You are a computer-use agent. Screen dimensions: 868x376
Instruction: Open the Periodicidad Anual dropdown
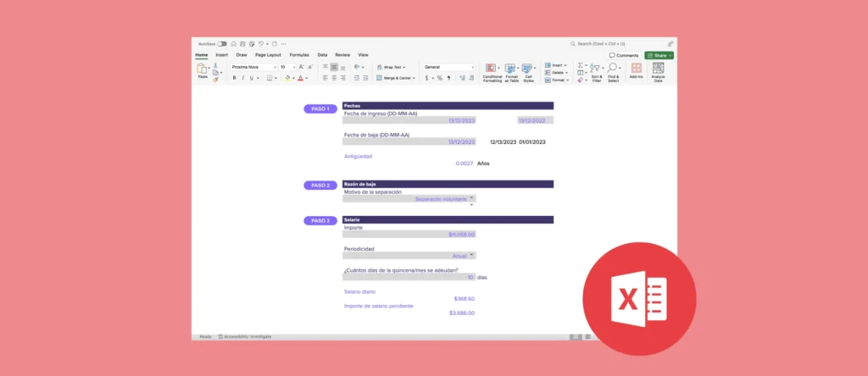[x=471, y=255]
